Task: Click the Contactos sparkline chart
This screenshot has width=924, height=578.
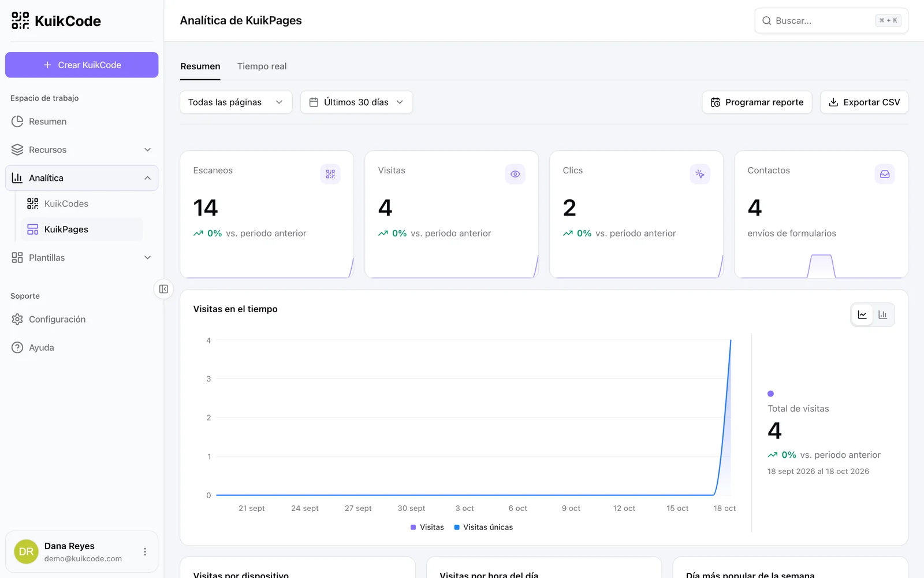Action: pos(821,266)
